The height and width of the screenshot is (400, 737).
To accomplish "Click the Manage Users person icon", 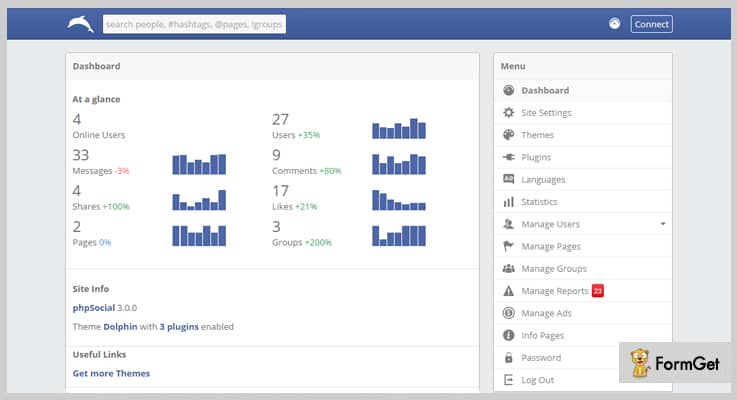I will (x=509, y=224).
